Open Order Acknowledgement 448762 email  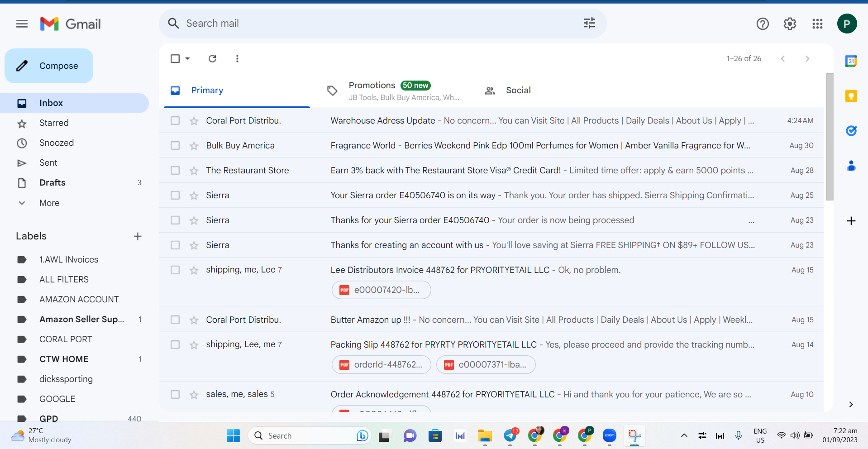tap(491, 395)
